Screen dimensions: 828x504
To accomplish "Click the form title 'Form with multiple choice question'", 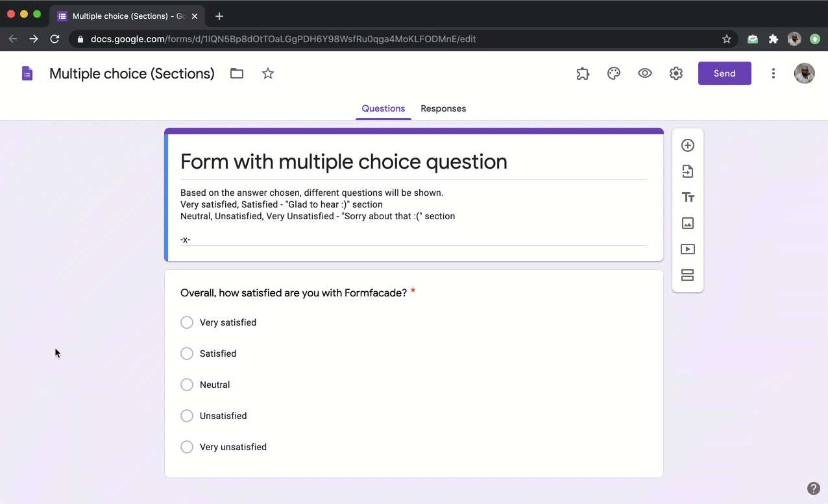I will 344,162.
